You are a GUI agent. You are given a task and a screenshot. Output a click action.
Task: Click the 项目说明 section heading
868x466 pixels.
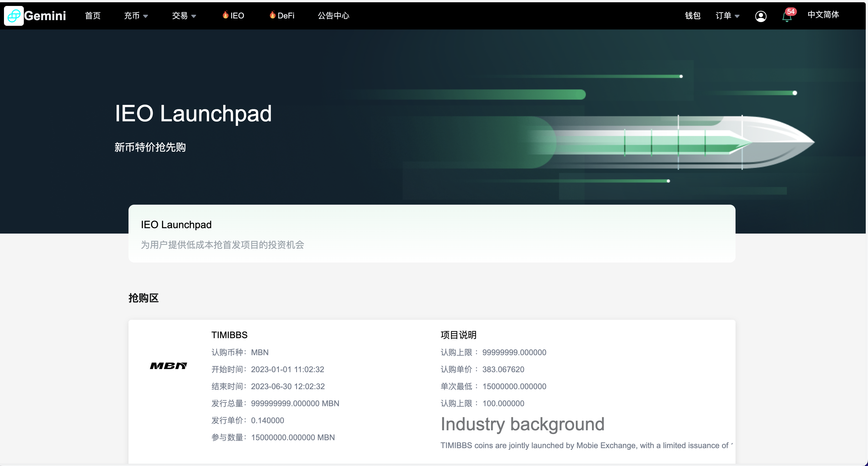tap(458, 335)
